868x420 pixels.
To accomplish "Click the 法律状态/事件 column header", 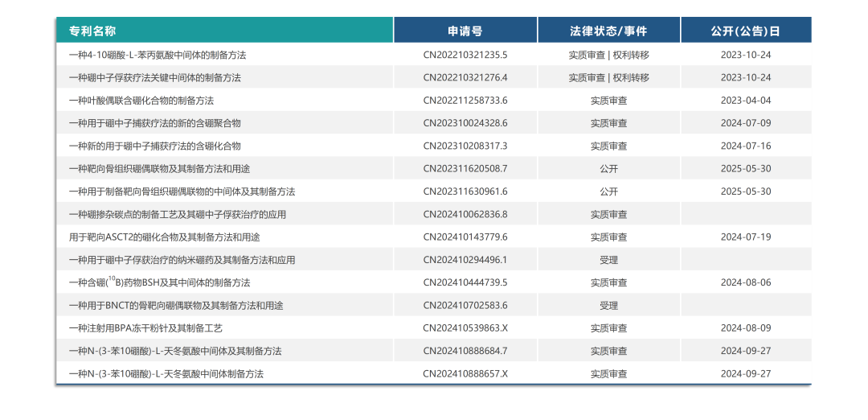I will [609, 30].
